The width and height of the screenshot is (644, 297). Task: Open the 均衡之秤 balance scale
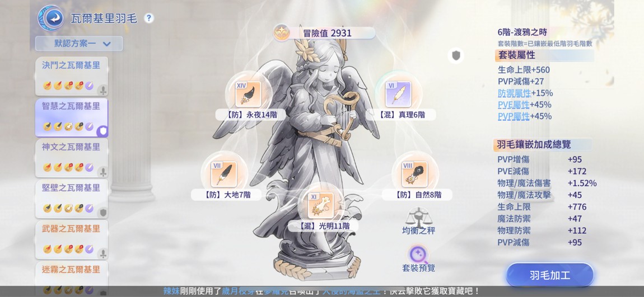click(418, 217)
